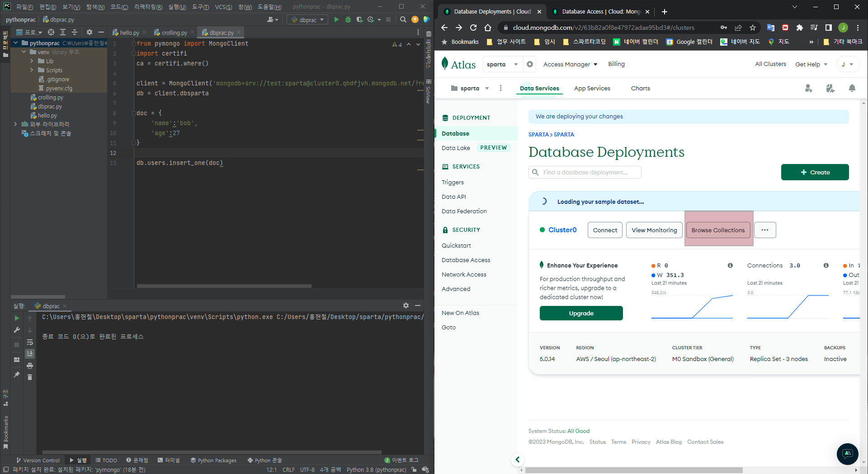The image size is (868, 474).
Task: Open the Atlas project activity feed icon
Action: (x=830, y=88)
